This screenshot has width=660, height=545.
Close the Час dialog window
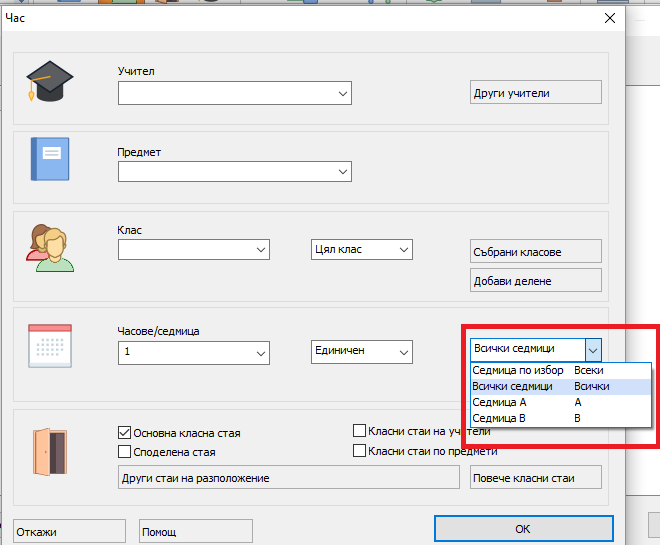[x=608, y=17]
